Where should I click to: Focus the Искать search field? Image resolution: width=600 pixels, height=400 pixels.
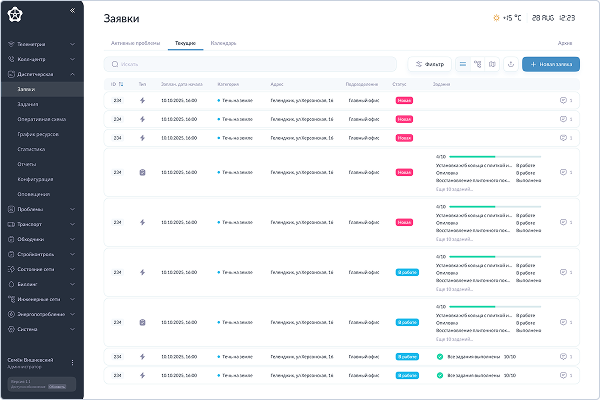click(x=250, y=64)
